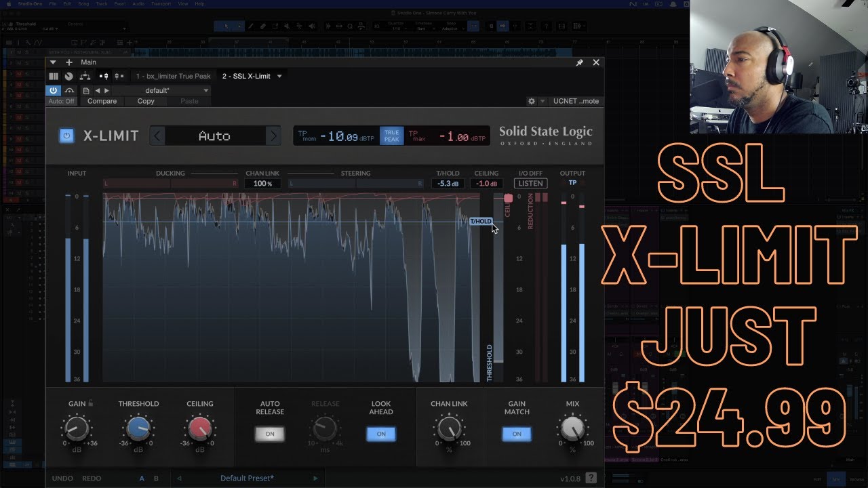Grab the T/HOLD handle on the graph

tap(481, 222)
